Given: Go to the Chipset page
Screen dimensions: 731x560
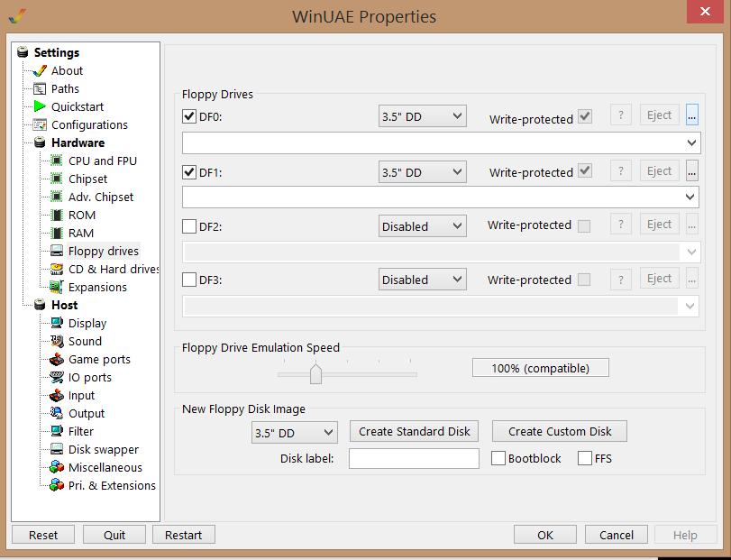Looking at the screenshot, I should pos(87,179).
